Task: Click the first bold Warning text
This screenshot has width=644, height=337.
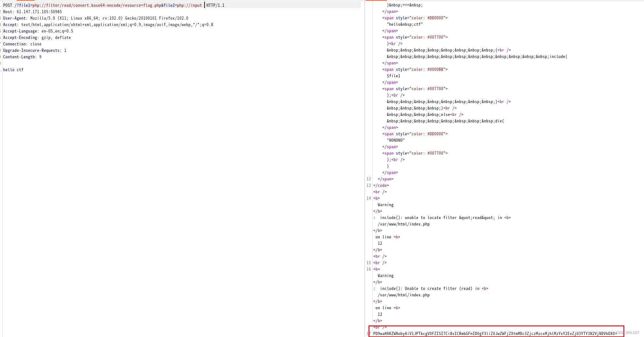Action: click(x=385, y=205)
